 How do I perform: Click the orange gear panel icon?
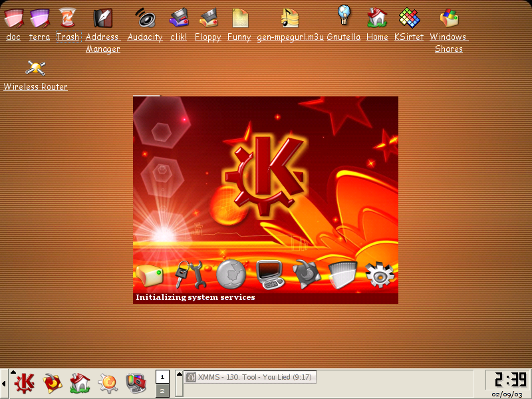tap(108, 384)
